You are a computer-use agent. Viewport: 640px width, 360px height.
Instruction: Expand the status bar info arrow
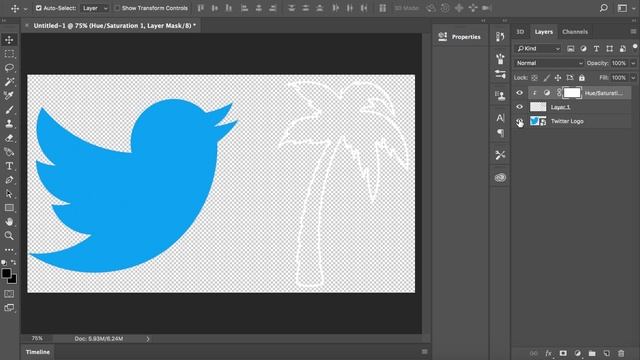pos(148,339)
